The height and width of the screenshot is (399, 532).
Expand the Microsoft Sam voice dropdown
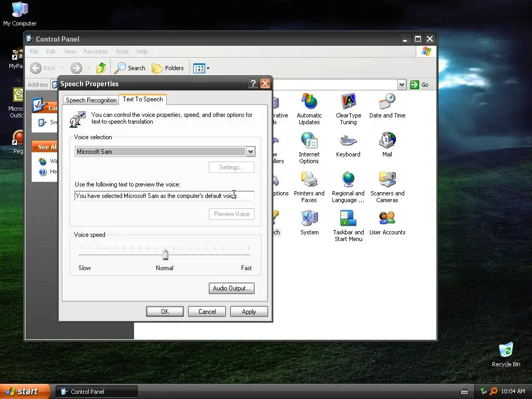[x=251, y=152]
